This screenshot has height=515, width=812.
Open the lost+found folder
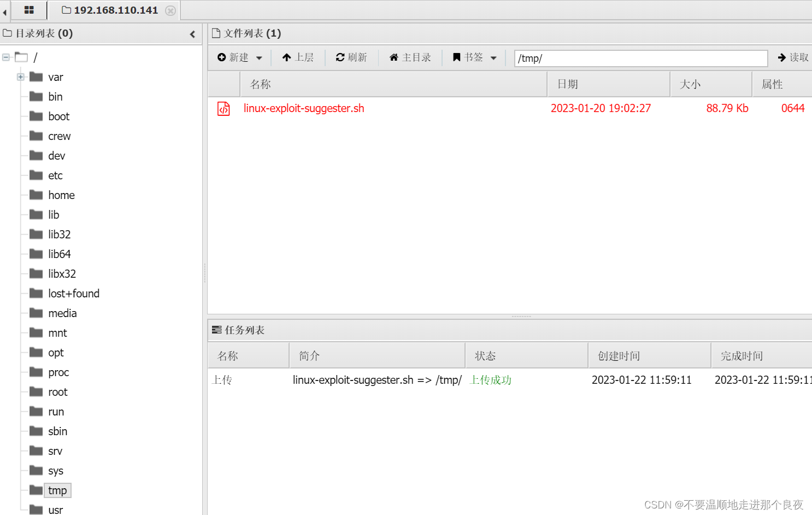pyautogui.click(x=74, y=294)
